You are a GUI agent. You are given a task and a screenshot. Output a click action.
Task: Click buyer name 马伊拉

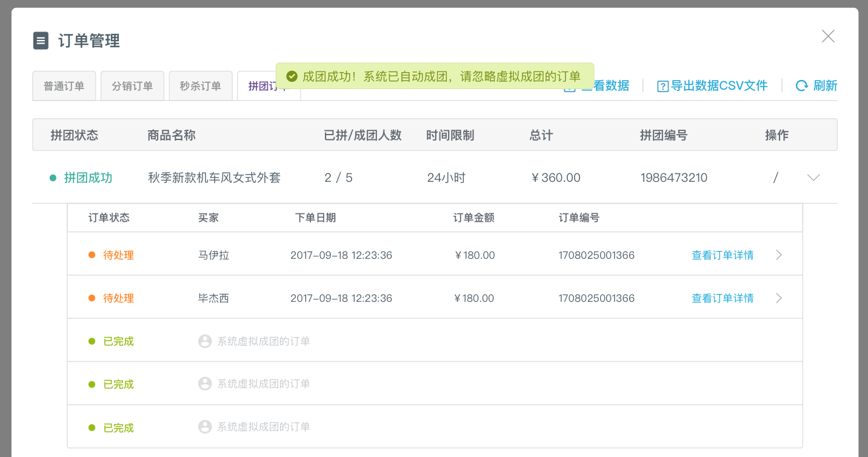[213, 255]
